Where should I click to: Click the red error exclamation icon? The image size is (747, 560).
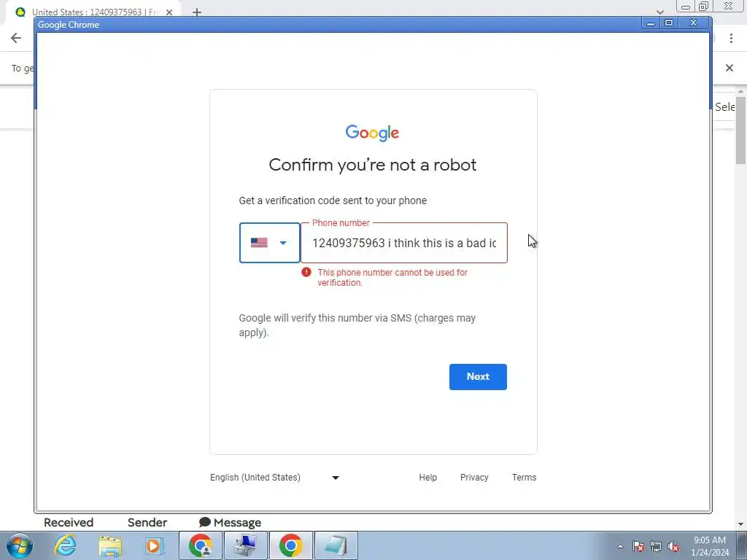click(x=306, y=272)
